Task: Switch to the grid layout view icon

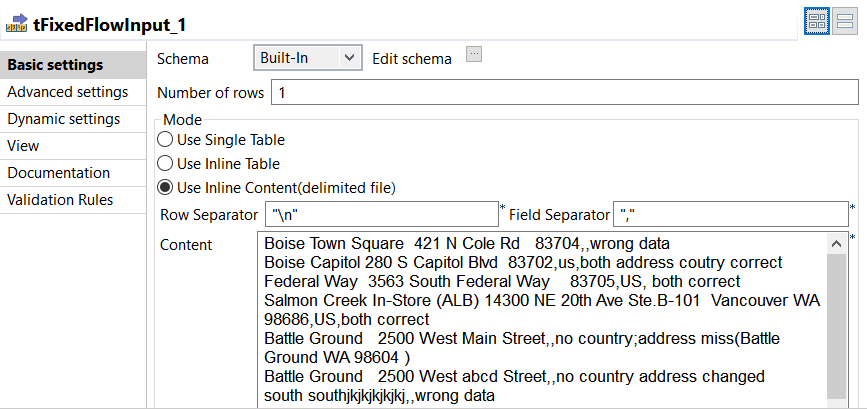Action: [816, 22]
